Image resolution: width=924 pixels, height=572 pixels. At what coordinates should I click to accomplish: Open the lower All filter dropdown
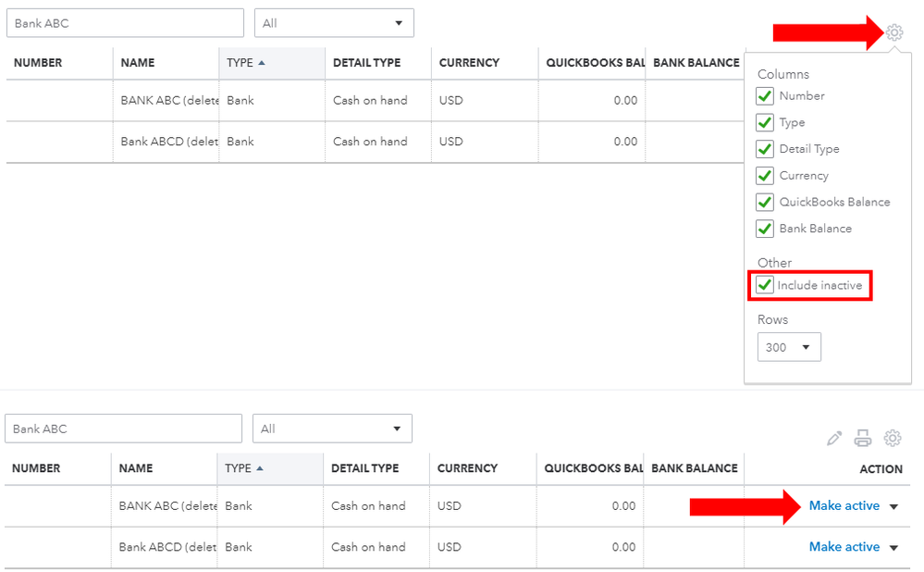[332, 429]
